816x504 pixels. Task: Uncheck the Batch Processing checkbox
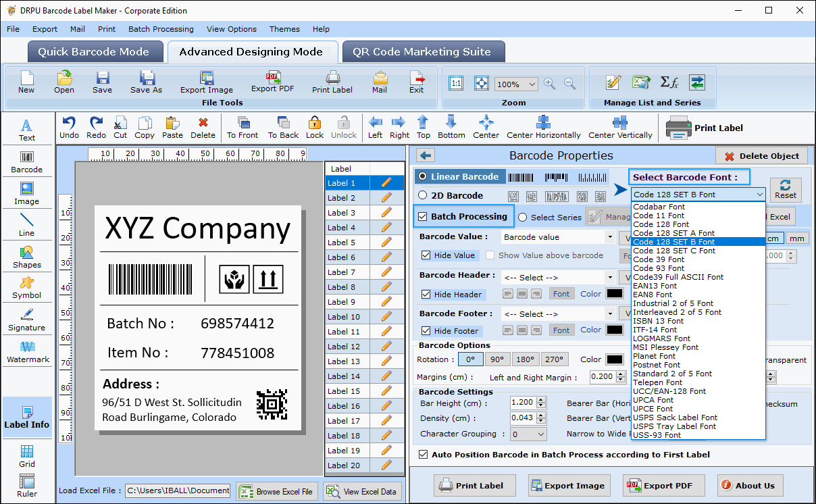[423, 217]
